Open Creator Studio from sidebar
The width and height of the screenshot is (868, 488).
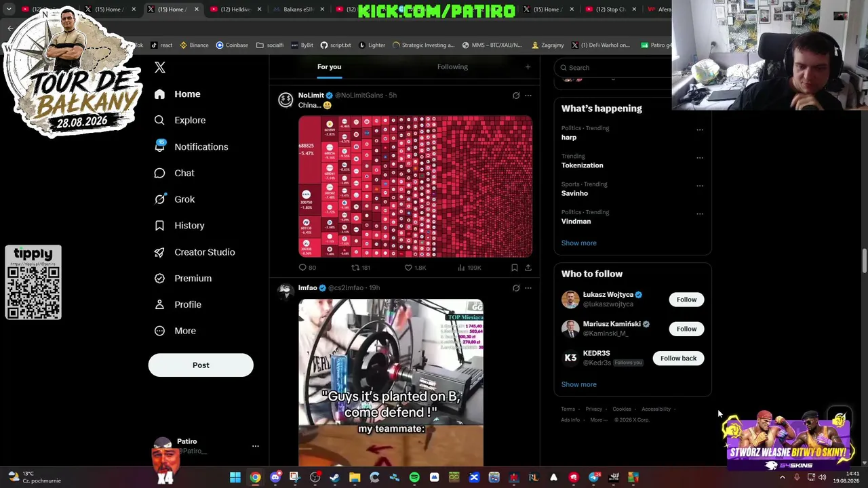195,252
